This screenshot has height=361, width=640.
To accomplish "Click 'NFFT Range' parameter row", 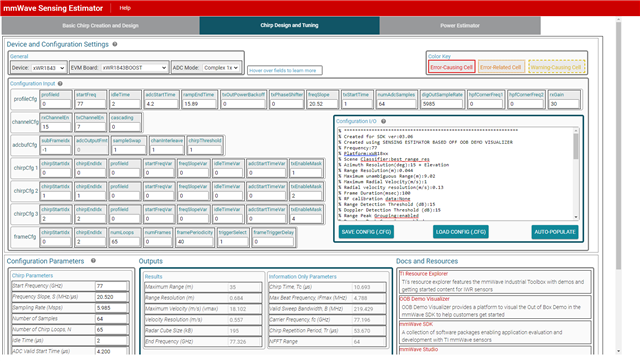I will (327, 341).
